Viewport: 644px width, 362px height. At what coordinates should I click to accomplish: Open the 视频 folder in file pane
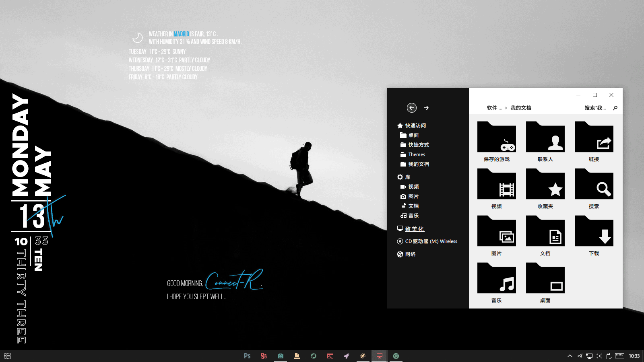(x=496, y=188)
